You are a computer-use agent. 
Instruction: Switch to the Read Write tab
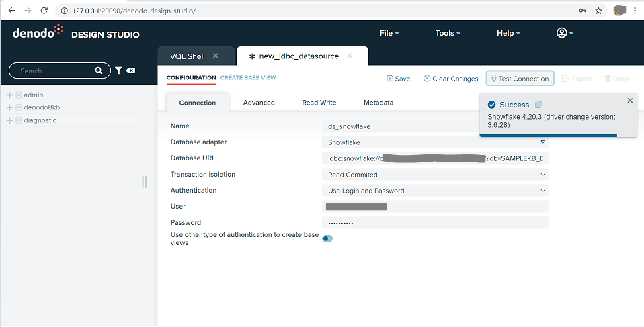(319, 103)
